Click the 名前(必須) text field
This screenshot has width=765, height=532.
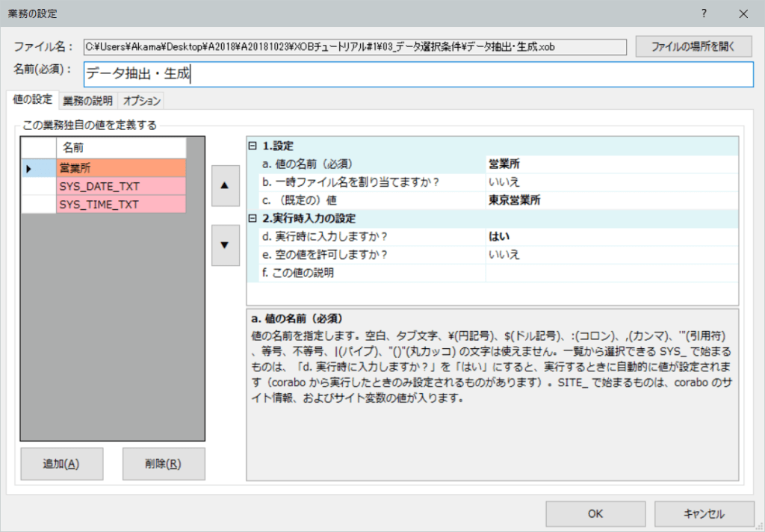418,74
